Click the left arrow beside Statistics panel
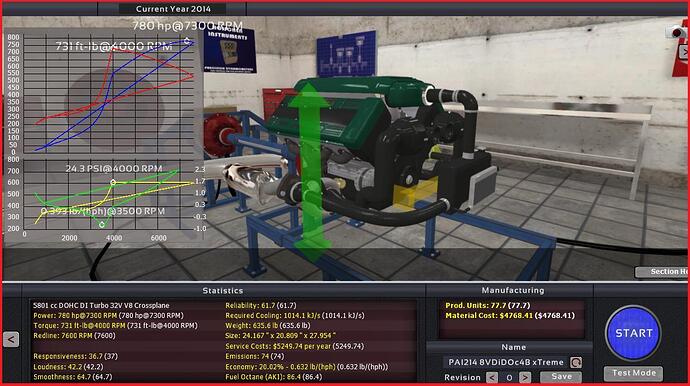690x386 pixels. coord(11,339)
